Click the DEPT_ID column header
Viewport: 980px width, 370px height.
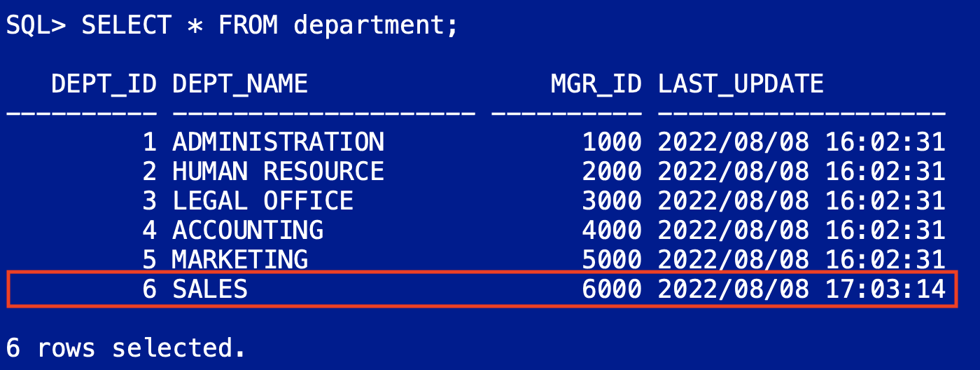tap(104, 85)
